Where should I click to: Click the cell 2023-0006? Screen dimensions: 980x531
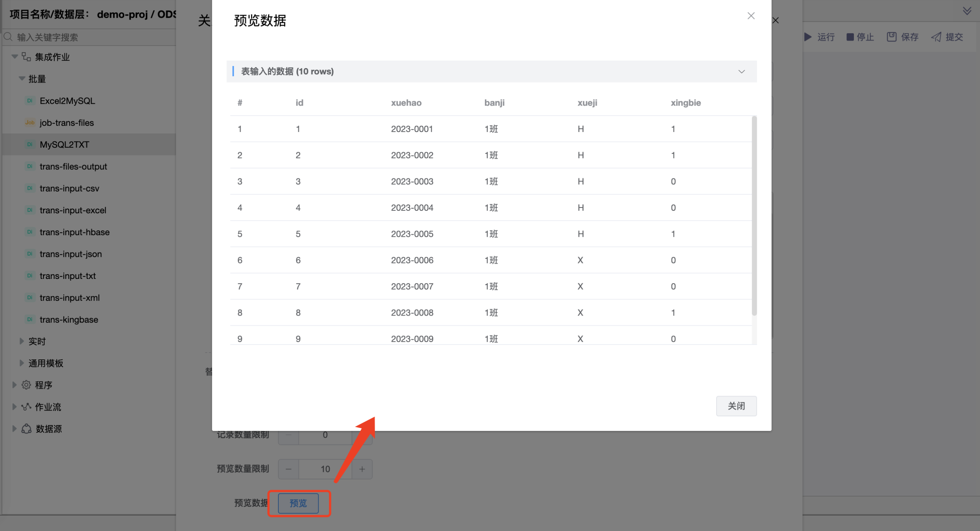tap(412, 260)
